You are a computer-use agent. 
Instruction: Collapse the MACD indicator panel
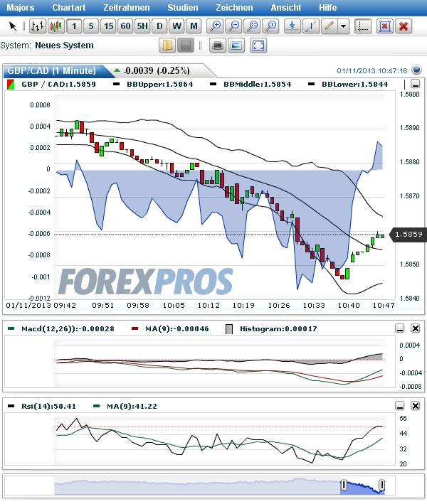[400, 328]
